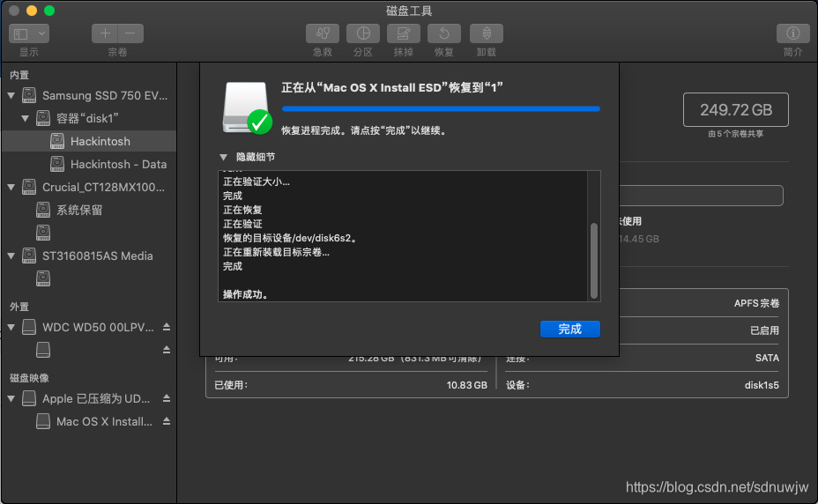The height and width of the screenshot is (504, 818).
Task: Click the 恢复的目标设备/dev/disk6s2 log line
Action: pos(291,238)
